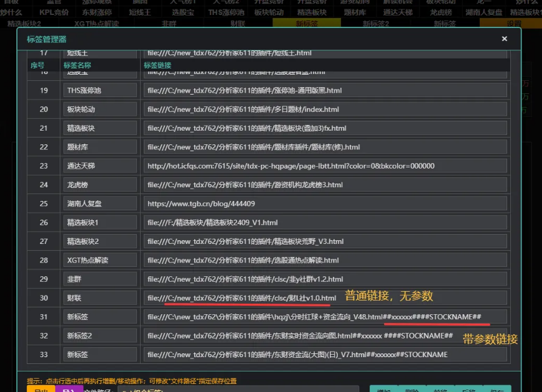Open the XGT热点解读 tab

pos(96,24)
